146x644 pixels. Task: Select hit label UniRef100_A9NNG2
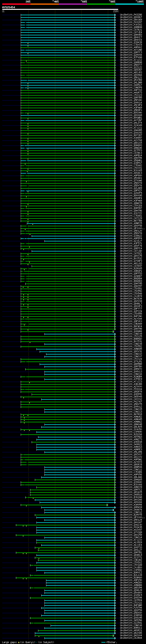(131, 422)
